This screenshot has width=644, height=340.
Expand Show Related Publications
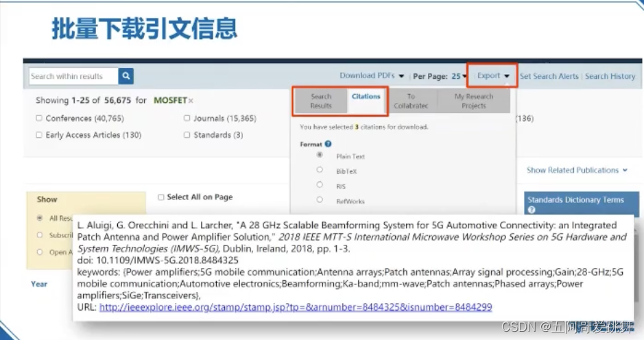click(577, 170)
